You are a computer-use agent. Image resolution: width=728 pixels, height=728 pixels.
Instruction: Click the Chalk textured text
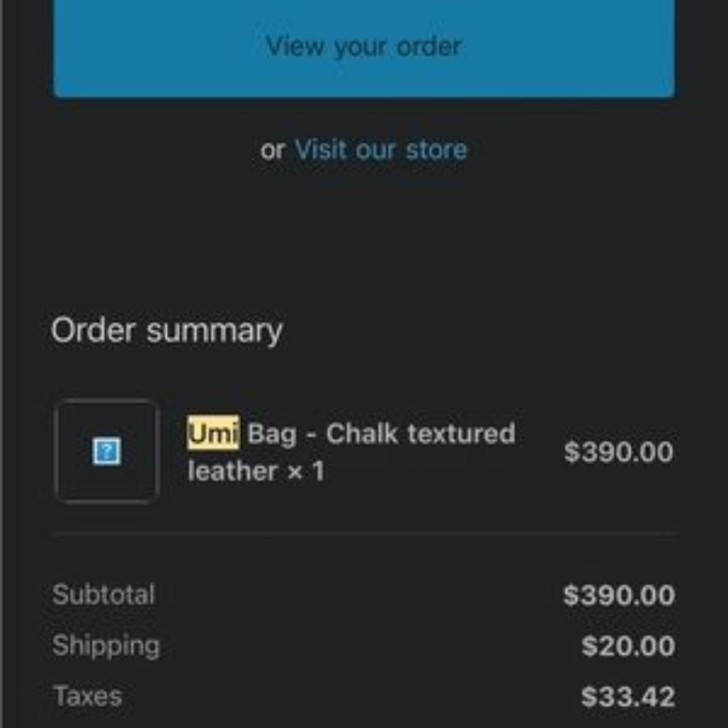coord(420,433)
